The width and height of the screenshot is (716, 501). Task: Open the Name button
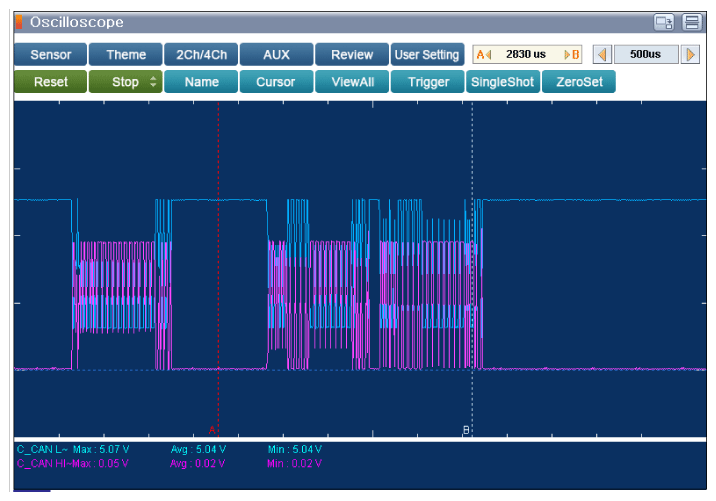201,82
